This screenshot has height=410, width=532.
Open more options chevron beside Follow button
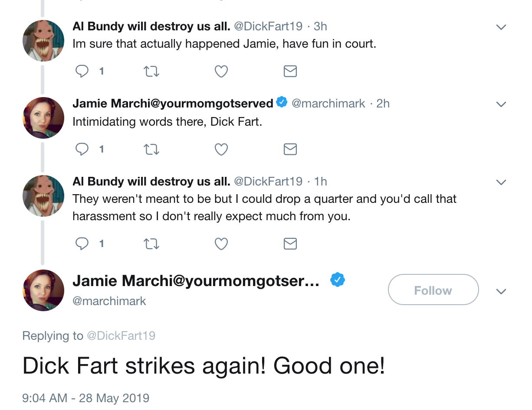pos(501,291)
